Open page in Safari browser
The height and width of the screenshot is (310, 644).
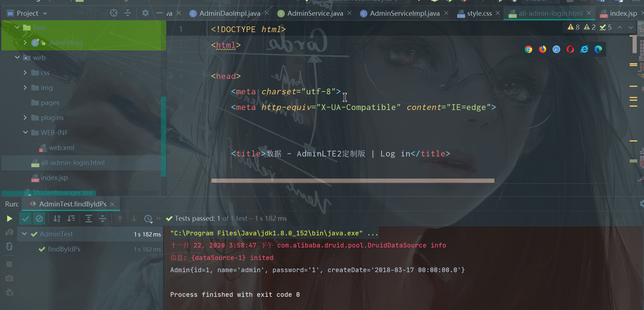point(556,49)
